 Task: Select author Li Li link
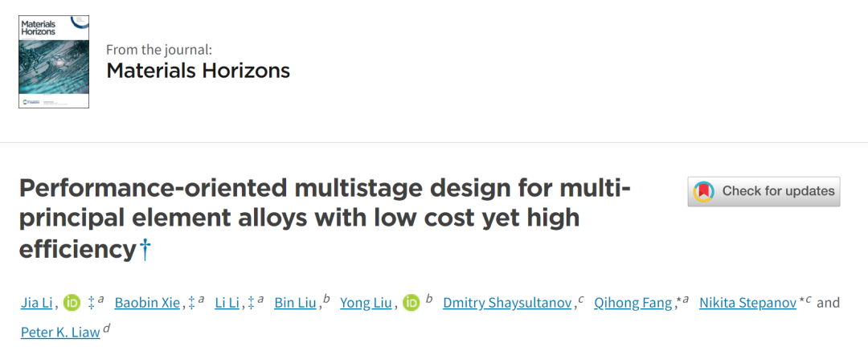pyautogui.click(x=227, y=303)
